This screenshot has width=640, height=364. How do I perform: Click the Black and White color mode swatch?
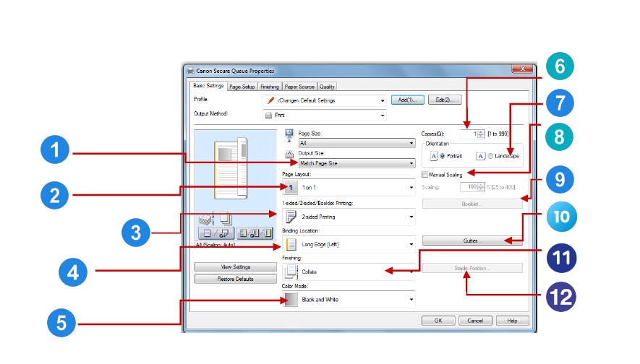click(291, 299)
